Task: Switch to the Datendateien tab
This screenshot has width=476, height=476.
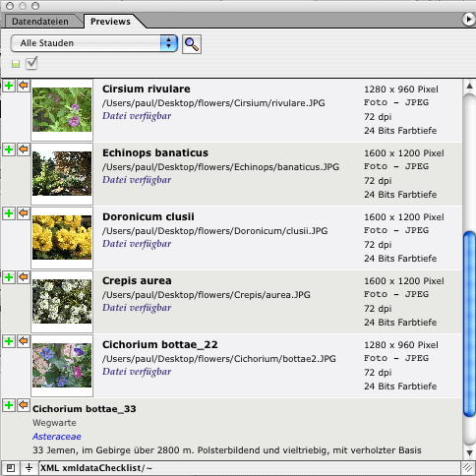Action: [40, 22]
